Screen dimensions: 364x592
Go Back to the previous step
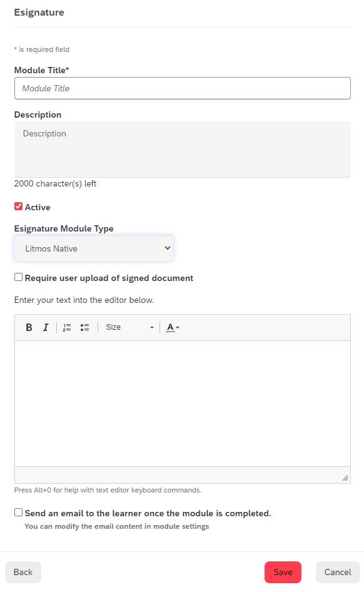coord(23,572)
